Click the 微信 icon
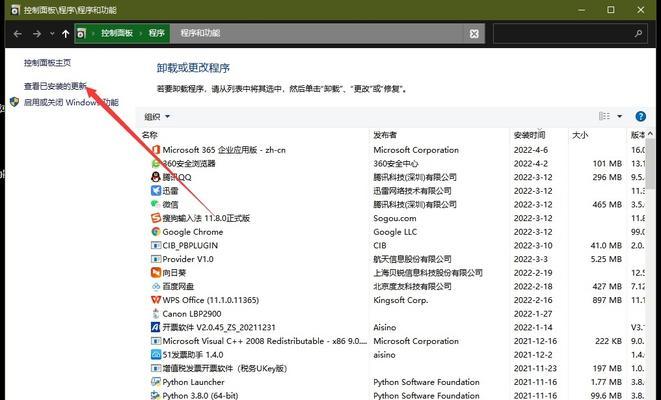 tap(156, 204)
